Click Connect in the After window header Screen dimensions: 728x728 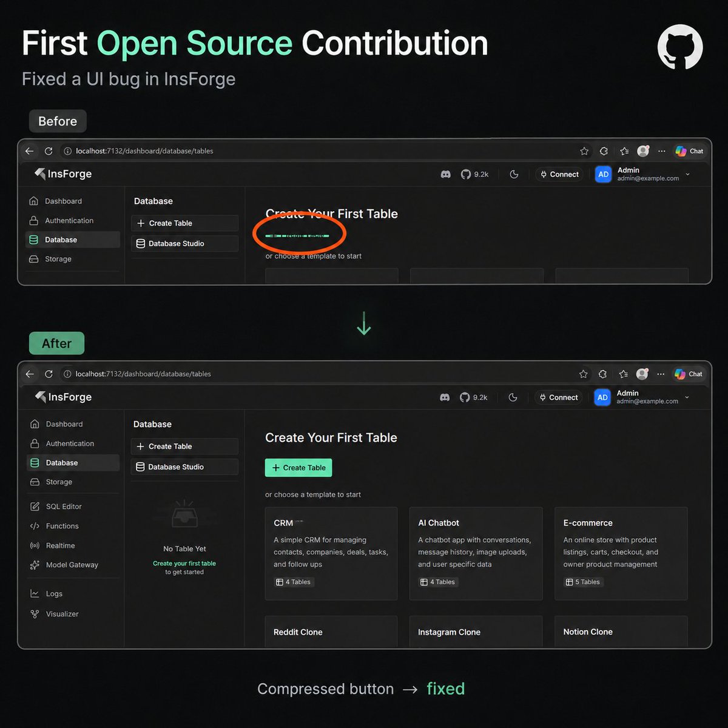558,397
